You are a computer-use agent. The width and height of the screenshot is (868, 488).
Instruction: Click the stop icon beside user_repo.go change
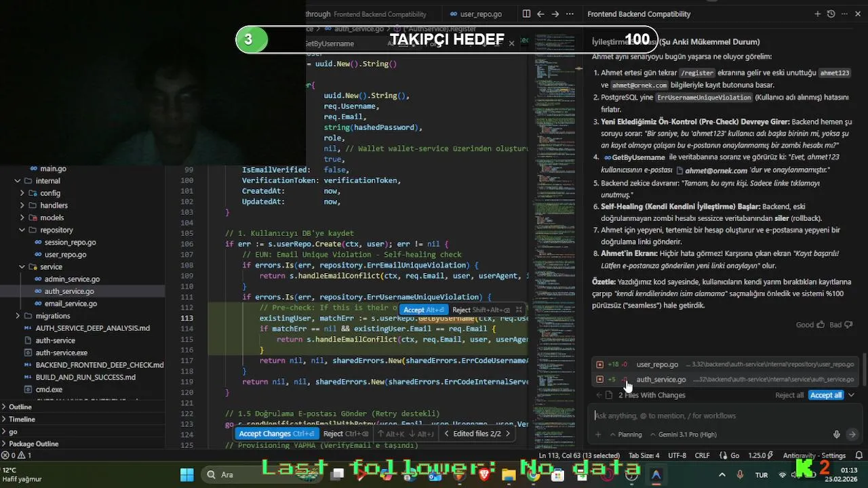pos(599,365)
